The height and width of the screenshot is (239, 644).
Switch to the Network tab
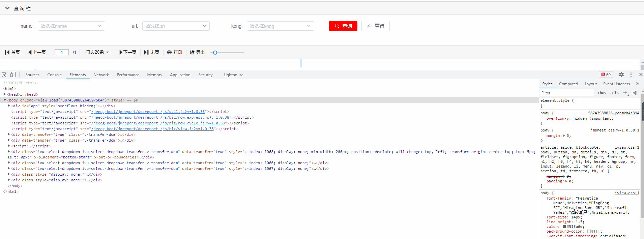click(x=101, y=75)
